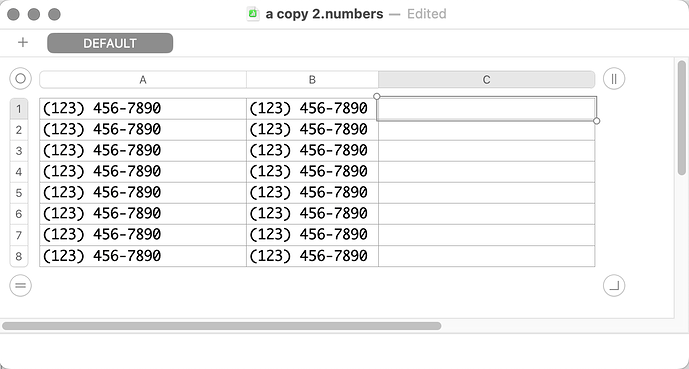Select row 8 header

19,257
